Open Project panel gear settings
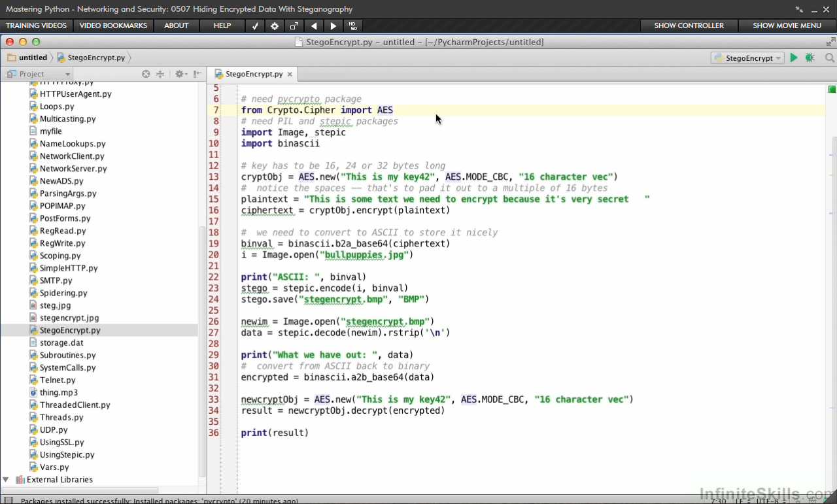Viewport: 837px width, 504px height. [x=180, y=74]
